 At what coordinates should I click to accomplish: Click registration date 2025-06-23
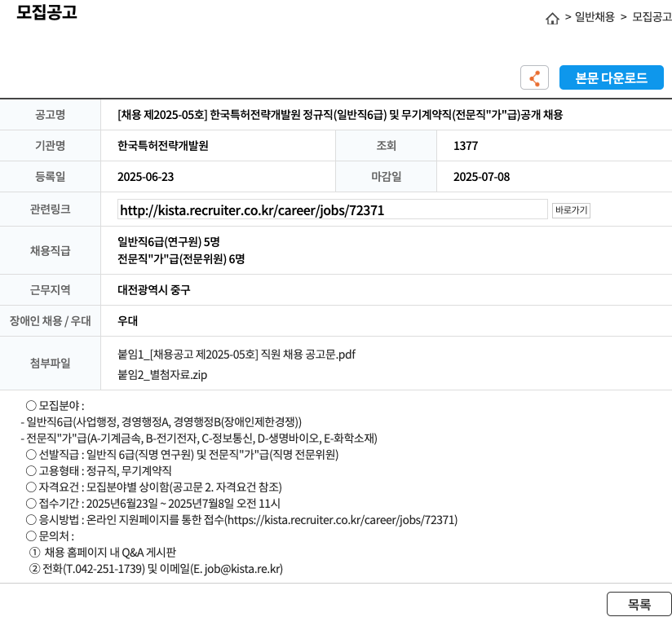[146, 177]
